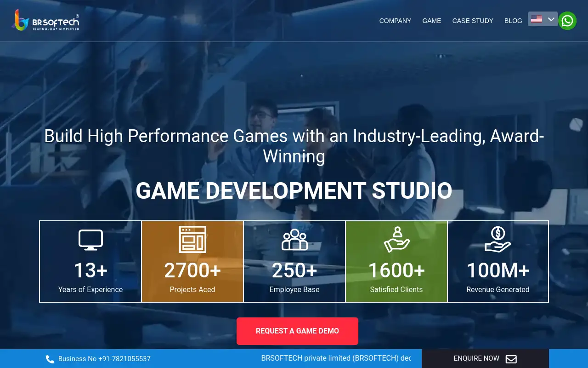
Task: Open the COMPANY menu
Action: click(395, 21)
